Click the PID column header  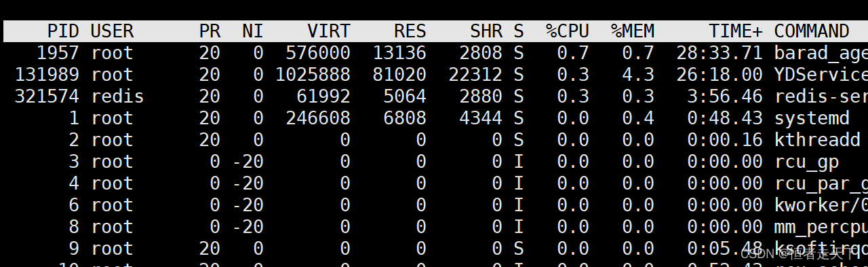click(x=63, y=31)
